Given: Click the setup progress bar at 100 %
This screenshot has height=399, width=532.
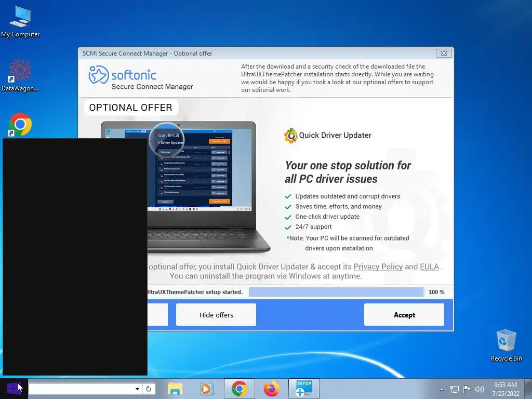Looking at the screenshot, I should pos(336,292).
